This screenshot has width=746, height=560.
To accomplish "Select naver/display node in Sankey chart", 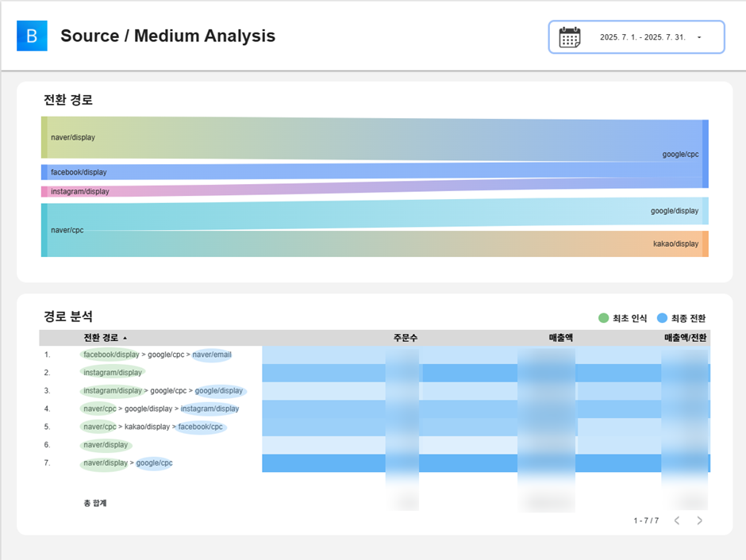I will (44, 137).
